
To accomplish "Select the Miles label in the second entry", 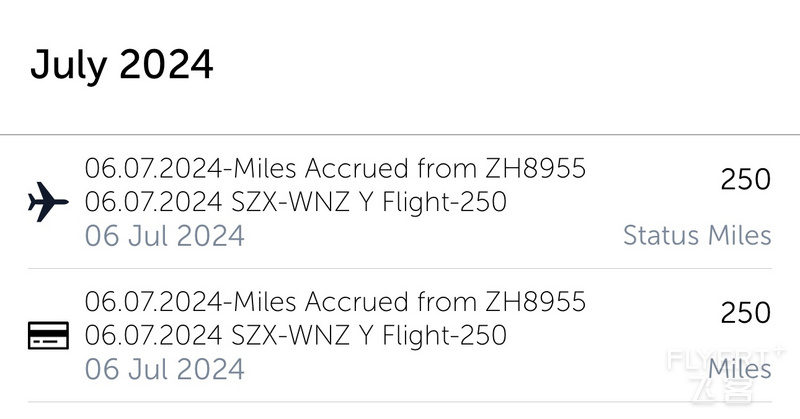I will (740, 368).
